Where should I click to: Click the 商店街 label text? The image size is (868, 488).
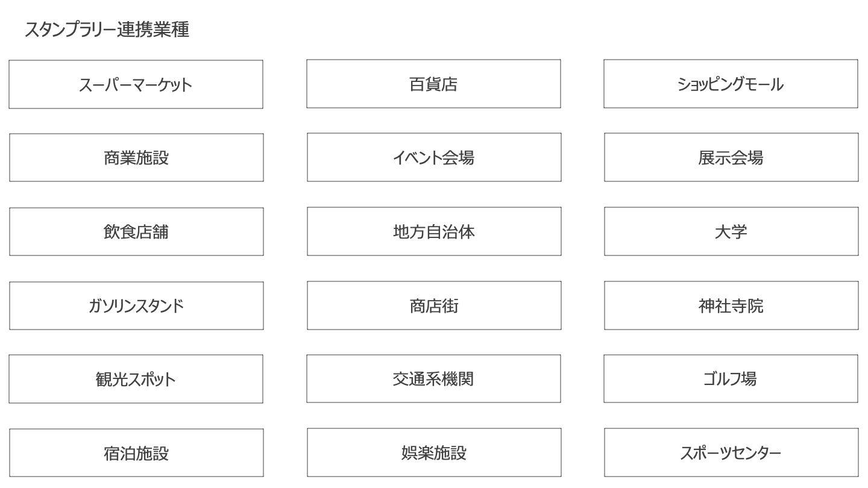(434, 307)
